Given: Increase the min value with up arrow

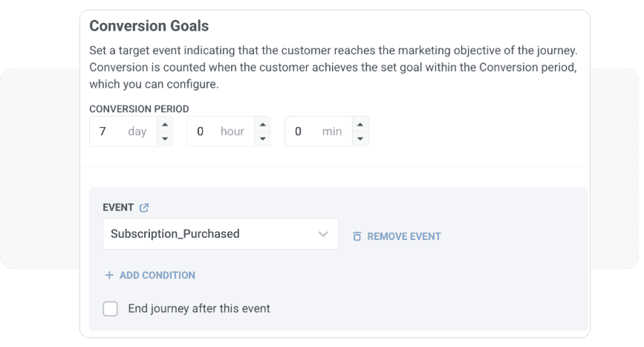Looking at the screenshot, I should coord(360,125).
